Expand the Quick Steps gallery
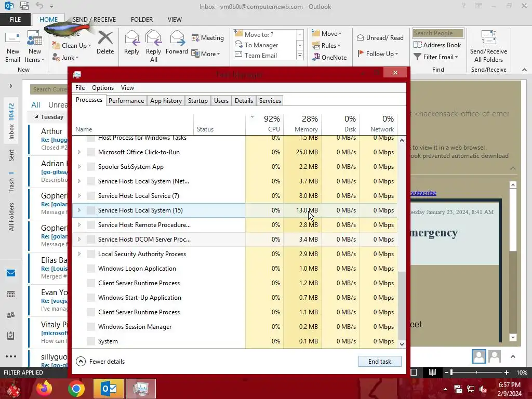532x399 pixels. (x=300, y=55)
